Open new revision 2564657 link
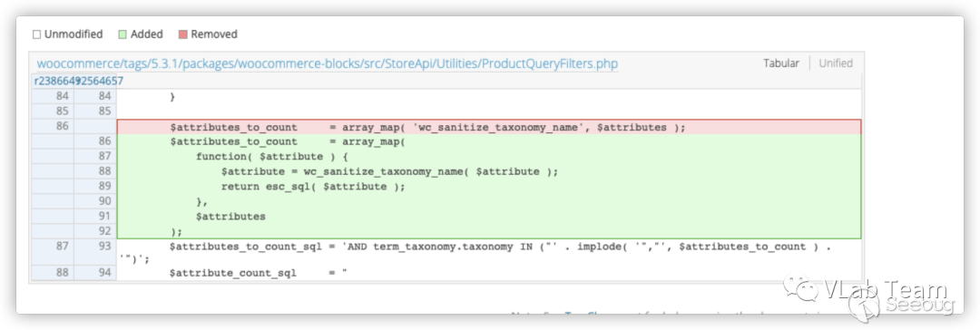980x330 pixels. (x=101, y=82)
